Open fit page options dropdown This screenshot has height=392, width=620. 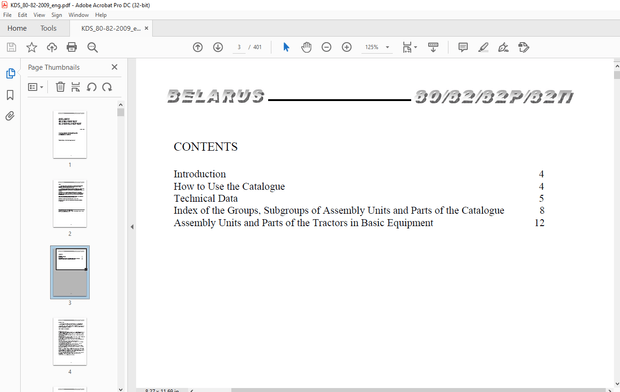(409, 47)
